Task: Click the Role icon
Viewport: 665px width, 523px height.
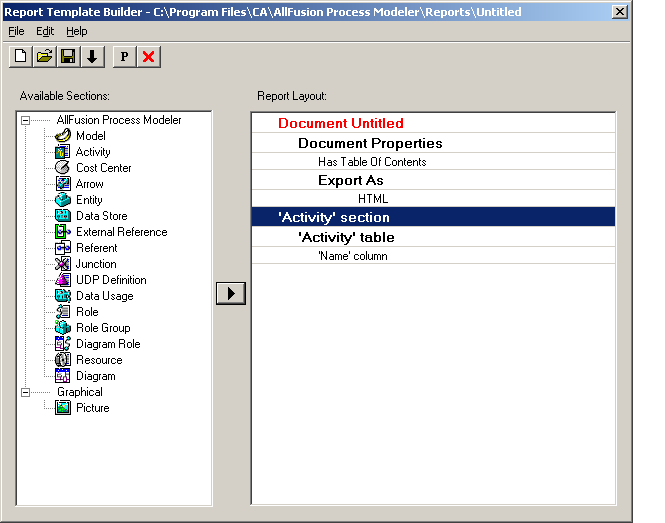Action: (63, 312)
